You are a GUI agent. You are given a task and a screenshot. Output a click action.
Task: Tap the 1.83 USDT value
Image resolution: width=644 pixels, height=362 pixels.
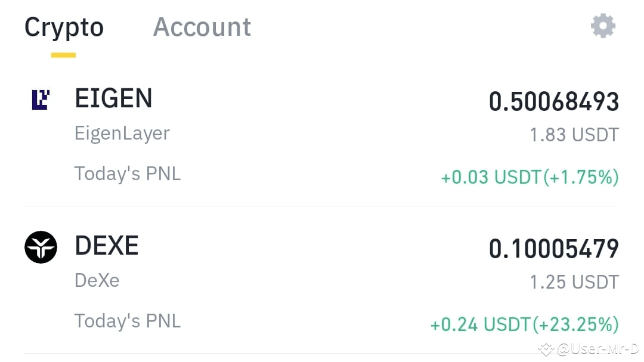tap(574, 135)
